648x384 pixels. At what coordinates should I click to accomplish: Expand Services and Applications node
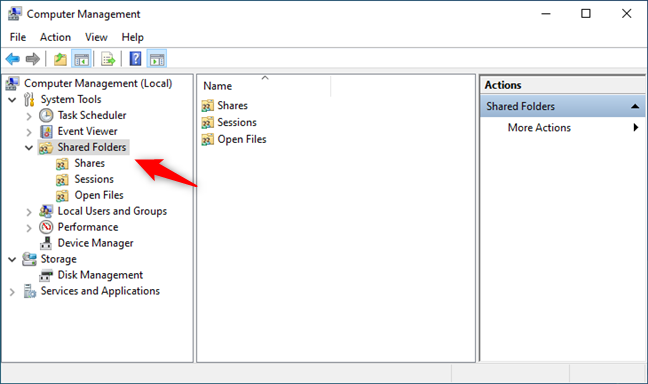12,292
